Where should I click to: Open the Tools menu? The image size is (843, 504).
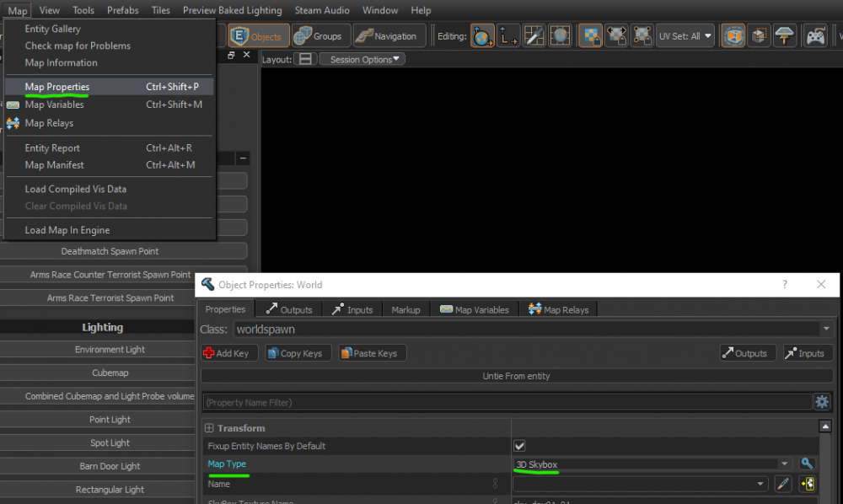(x=83, y=10)
